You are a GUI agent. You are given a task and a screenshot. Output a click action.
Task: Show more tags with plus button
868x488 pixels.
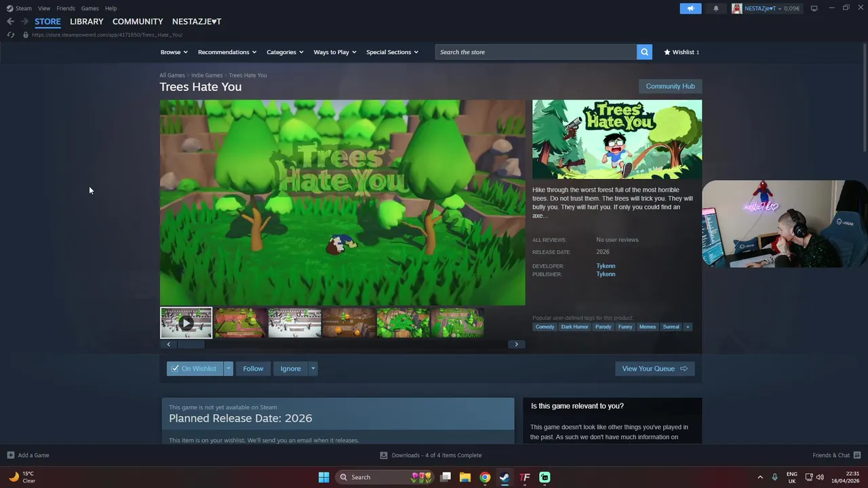coord(688,327)
